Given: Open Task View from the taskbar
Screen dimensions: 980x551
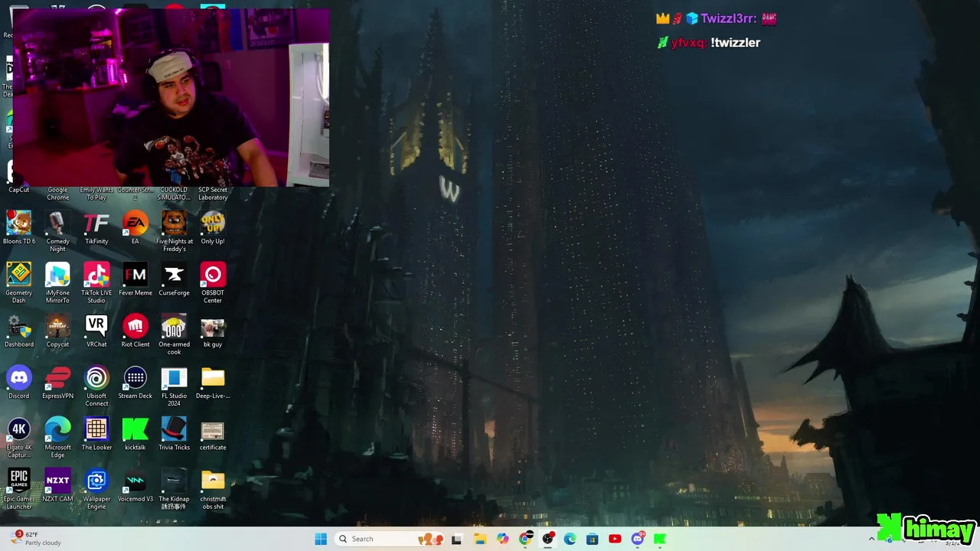Looking at the screenshot, I should [456, 539].
